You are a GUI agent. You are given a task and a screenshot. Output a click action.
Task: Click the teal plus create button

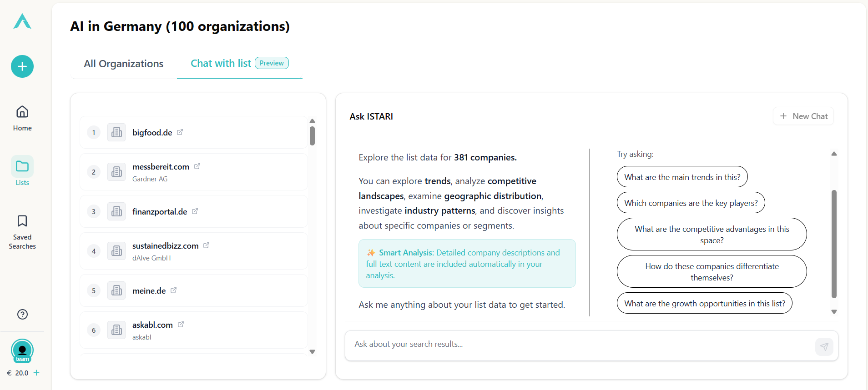22,66
